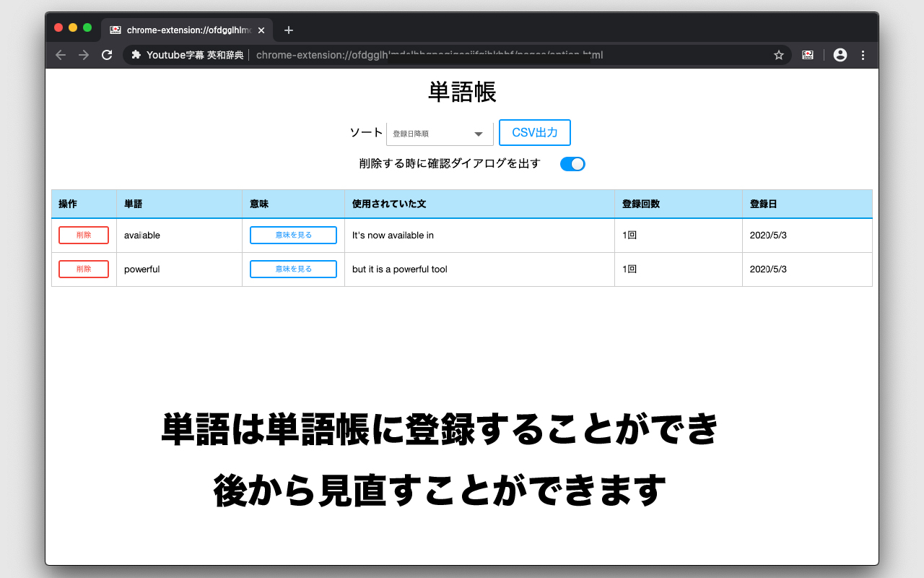Click 意味を見る for the word powerful
Viewport: 924px width, 578px height.
(x=293, y=269)
